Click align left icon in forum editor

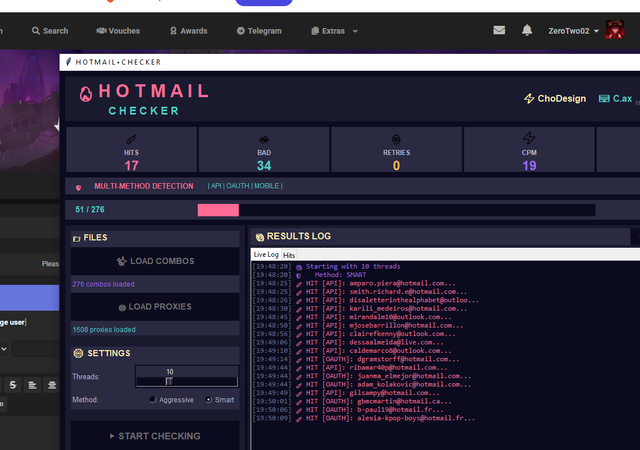tap(32, 385)
